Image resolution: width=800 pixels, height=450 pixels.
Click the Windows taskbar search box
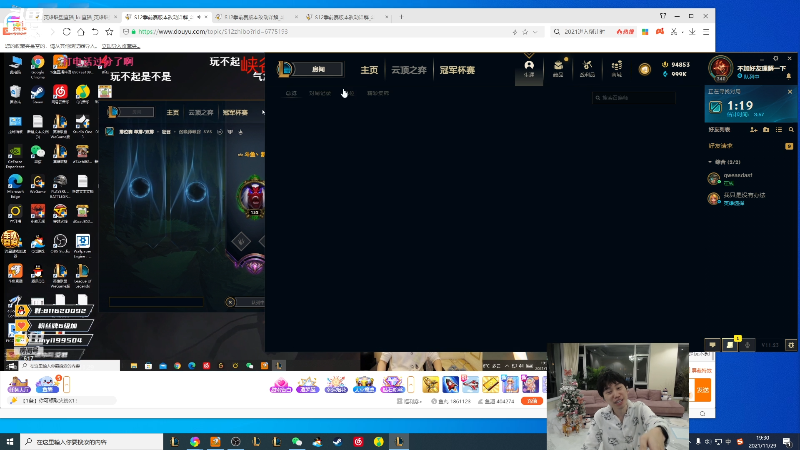(92, 442)
